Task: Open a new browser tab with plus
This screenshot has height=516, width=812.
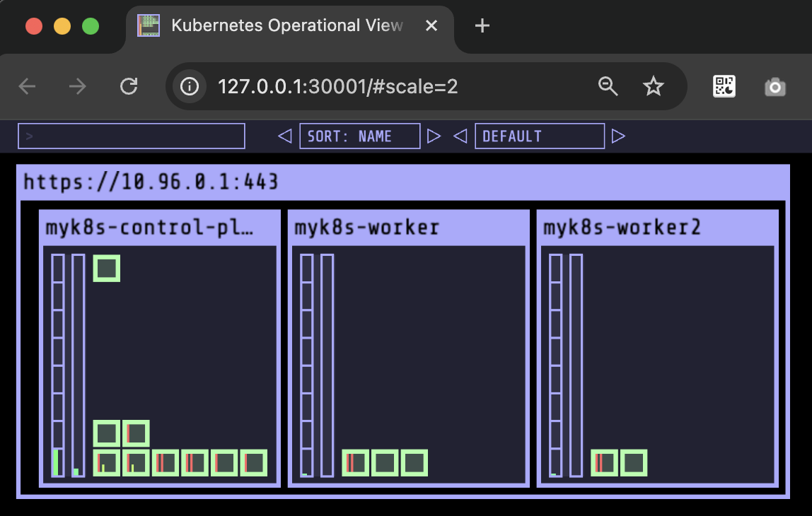Action: pyautogui.click(x=482, y=25)
